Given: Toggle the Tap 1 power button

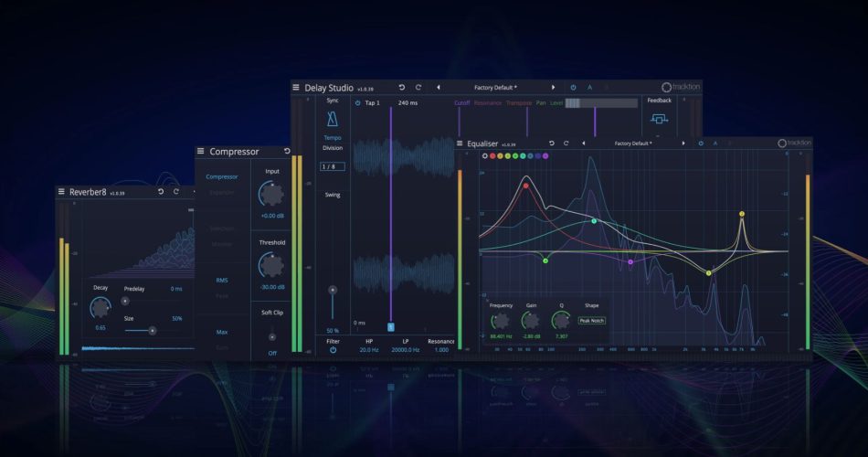Looking at the screenshot, I should (x=358, y=103).
